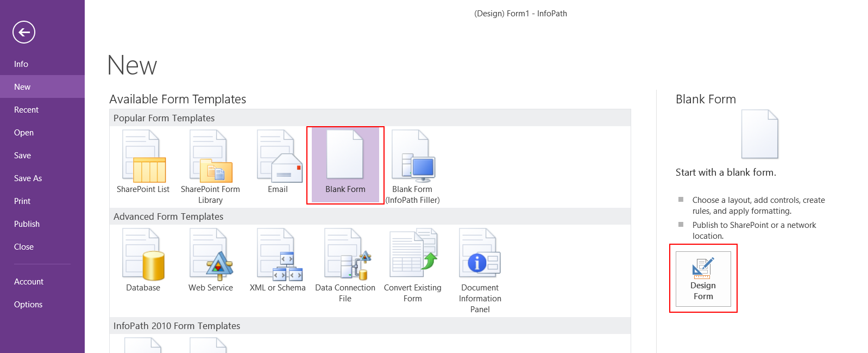Select the second InfoPath 2010 template icon
The image size is (868, 353).
(x=209, y=345)
